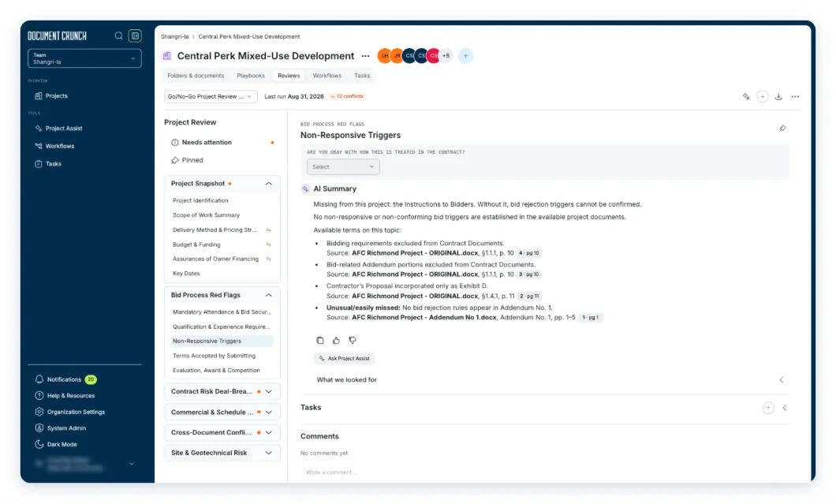Click Shangri-la breadcrumb link

[x=175, y=37]
